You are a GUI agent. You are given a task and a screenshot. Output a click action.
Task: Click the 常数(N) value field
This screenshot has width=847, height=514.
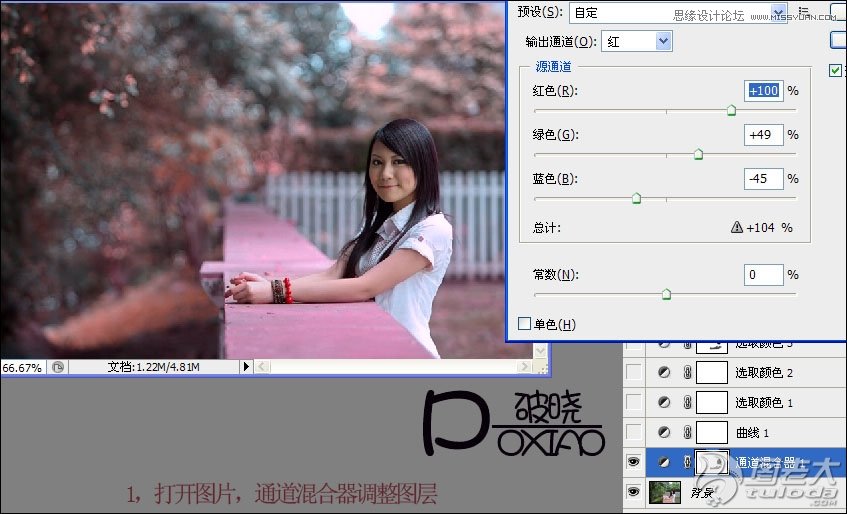[763, 275]
